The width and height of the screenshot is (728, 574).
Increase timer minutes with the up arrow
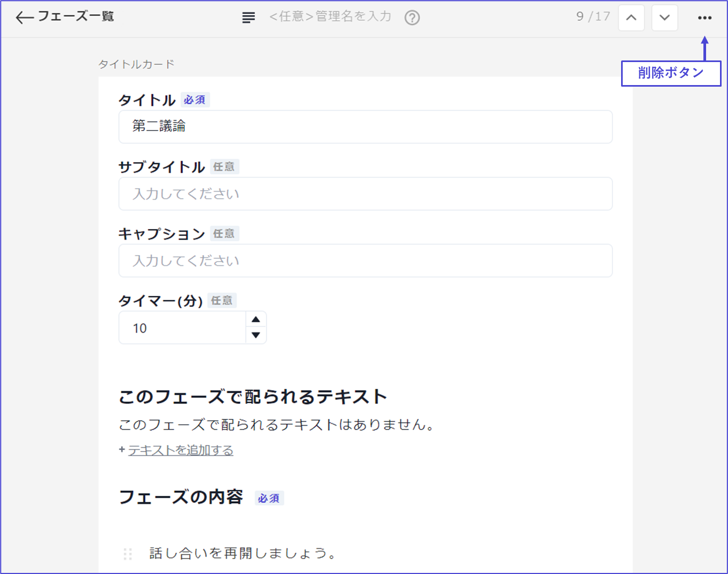255,319
